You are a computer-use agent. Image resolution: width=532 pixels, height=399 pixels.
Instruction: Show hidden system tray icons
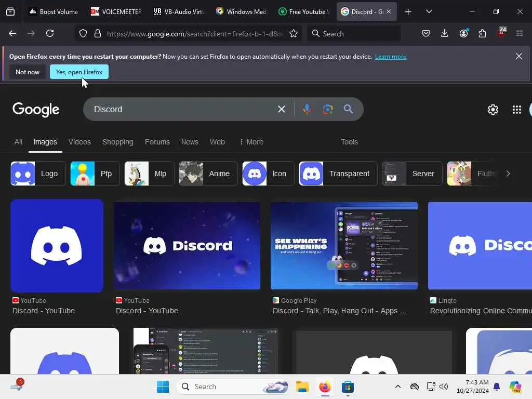(398, 387)
